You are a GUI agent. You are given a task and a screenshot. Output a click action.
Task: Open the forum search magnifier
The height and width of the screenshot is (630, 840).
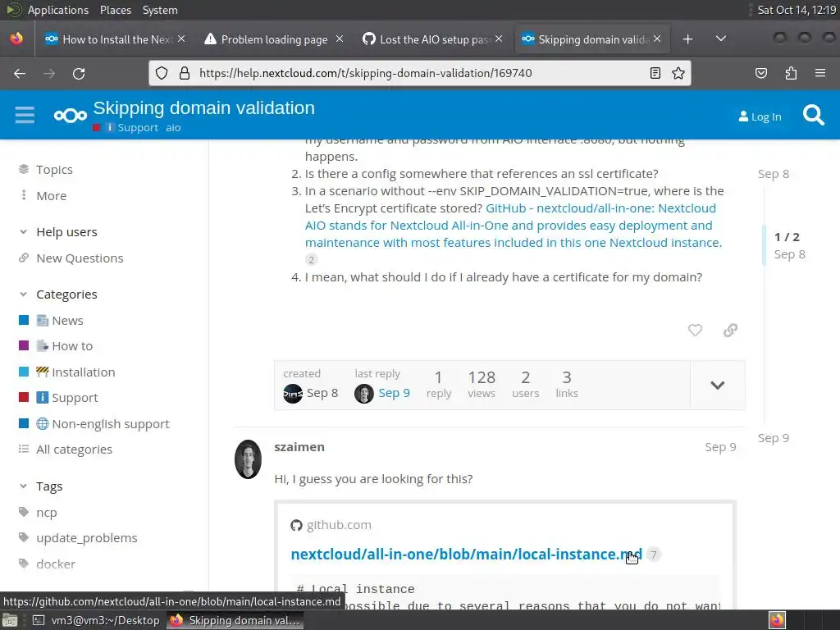(813, 115)
